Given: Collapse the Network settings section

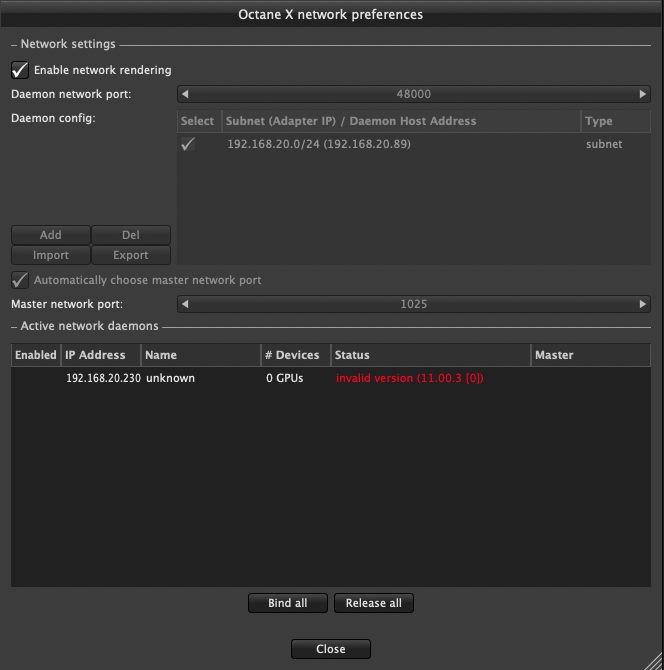Looking at the screenshot, I should pos(14,44).
